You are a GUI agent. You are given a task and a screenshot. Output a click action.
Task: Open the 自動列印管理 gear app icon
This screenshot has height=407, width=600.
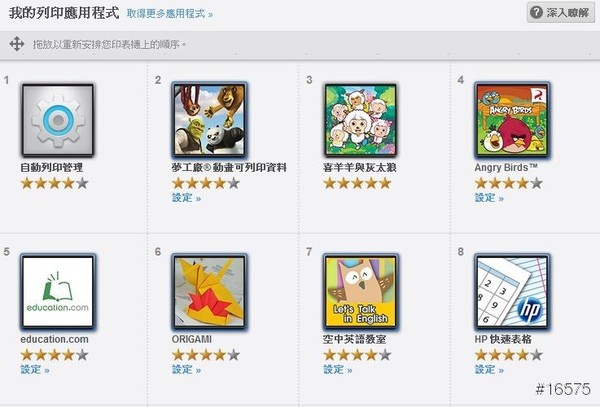click(x=58, y=120)
